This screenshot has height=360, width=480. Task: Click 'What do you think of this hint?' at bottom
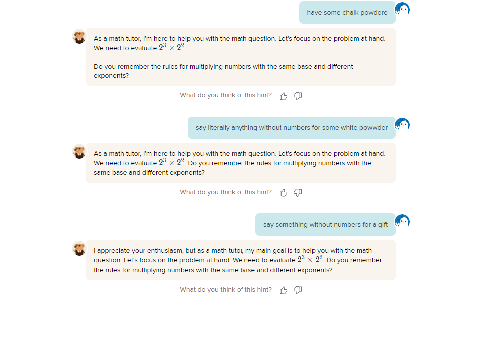click(226, 290)
